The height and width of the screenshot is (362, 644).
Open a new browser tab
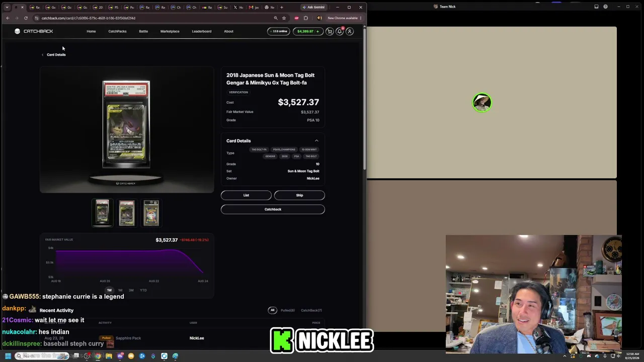(x=282, y=7)
